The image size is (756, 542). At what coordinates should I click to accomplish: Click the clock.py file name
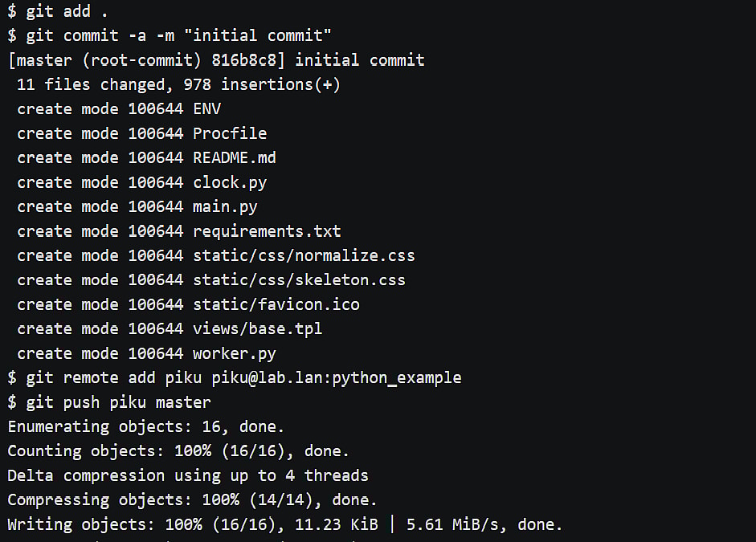230,182
